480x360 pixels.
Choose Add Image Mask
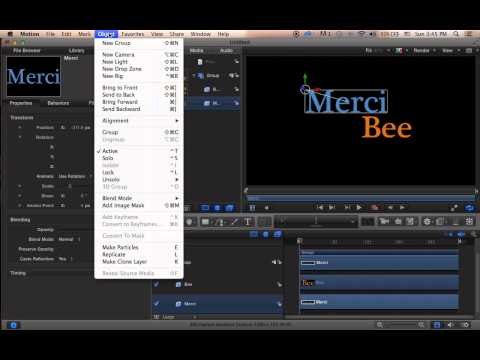139,205
